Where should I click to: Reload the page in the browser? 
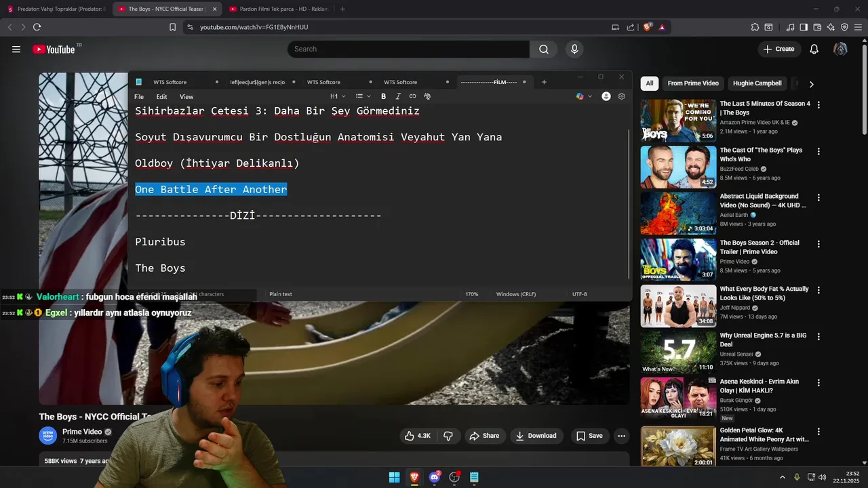point(37,27)
